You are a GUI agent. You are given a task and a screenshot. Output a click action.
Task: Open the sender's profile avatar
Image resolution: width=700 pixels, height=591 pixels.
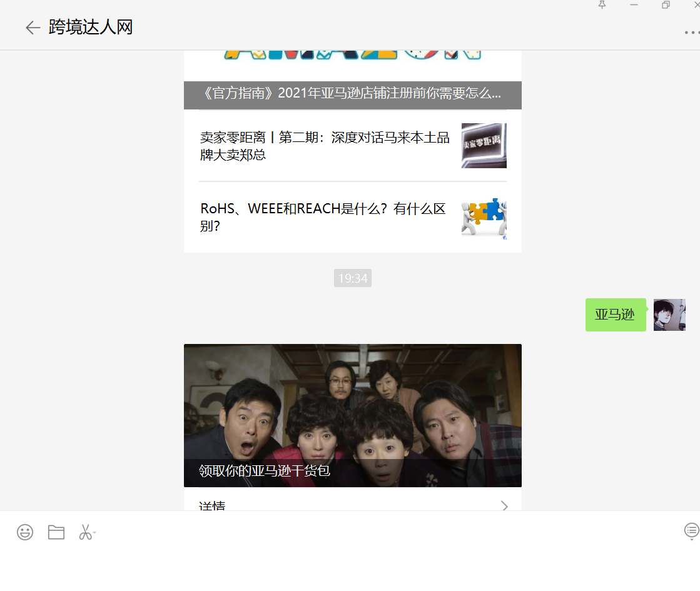pos(669,315)
